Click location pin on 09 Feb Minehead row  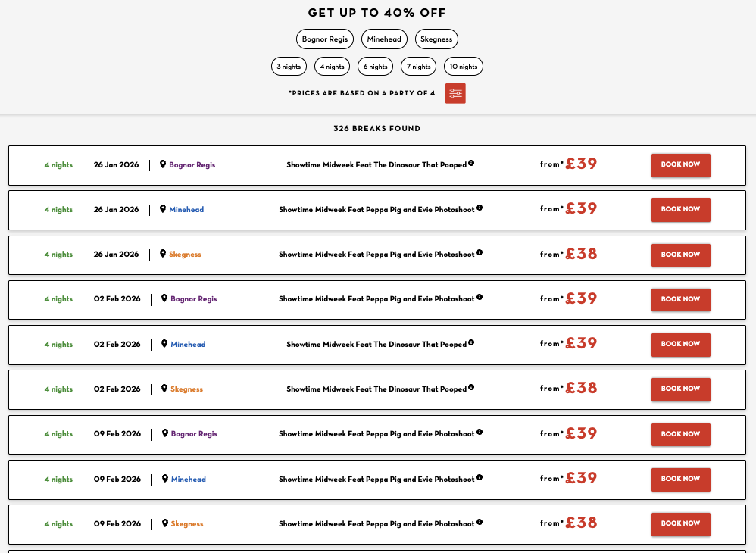point(164,479)
